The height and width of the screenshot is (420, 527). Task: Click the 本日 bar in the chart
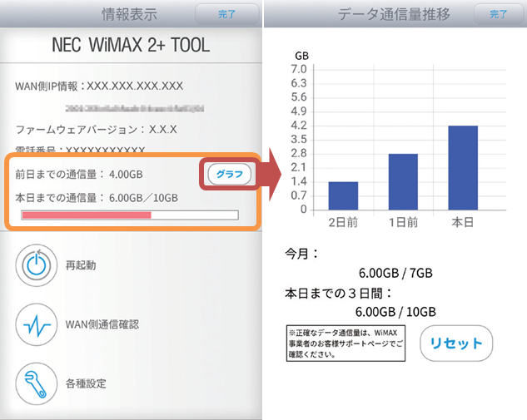[463, 168]
